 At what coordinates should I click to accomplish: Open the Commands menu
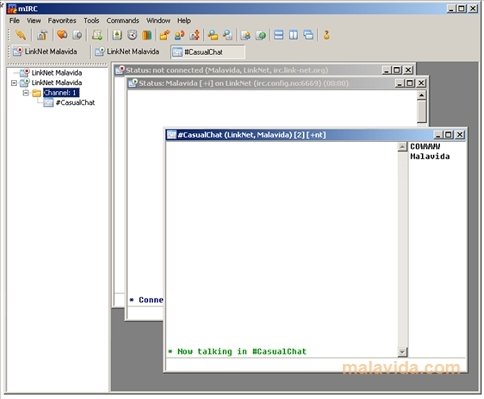pos(123,21)
